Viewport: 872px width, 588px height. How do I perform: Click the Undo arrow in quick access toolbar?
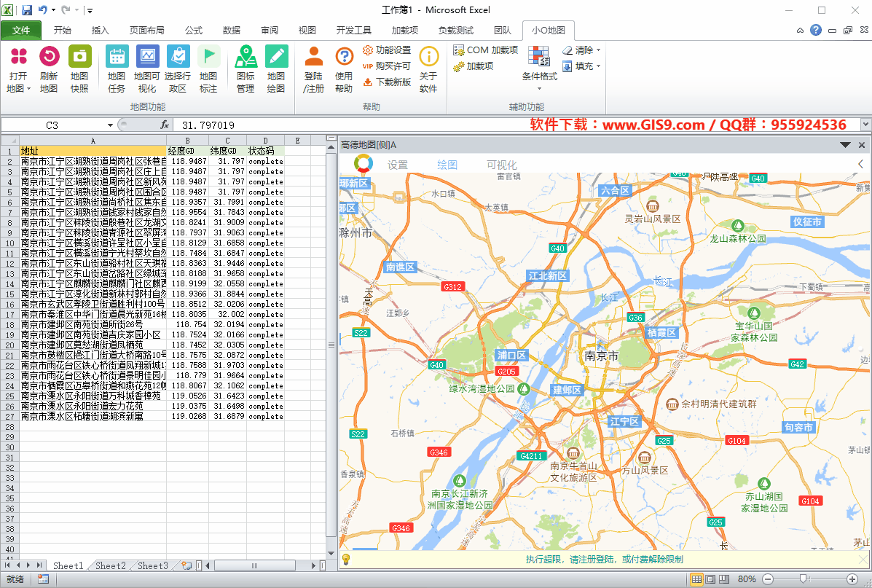[x=43, y=10]
